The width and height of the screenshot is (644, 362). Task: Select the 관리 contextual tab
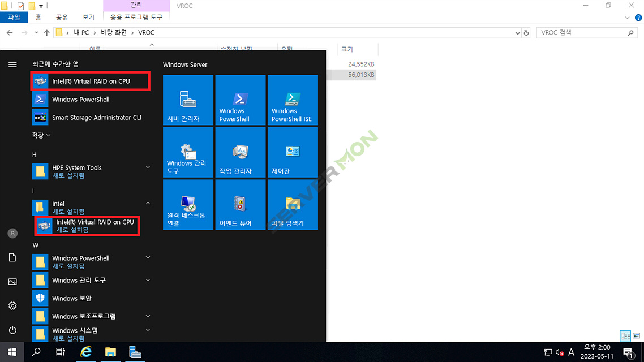[136, 5]
